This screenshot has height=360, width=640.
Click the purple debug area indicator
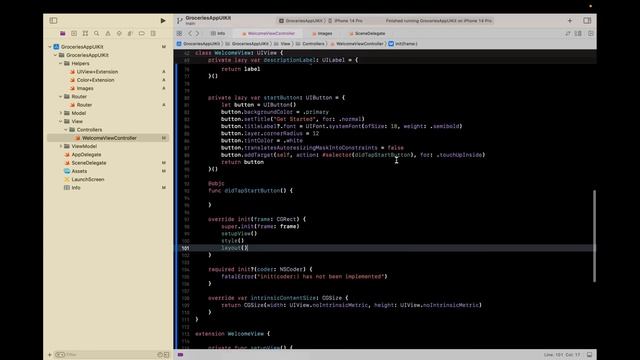(180, 355)
